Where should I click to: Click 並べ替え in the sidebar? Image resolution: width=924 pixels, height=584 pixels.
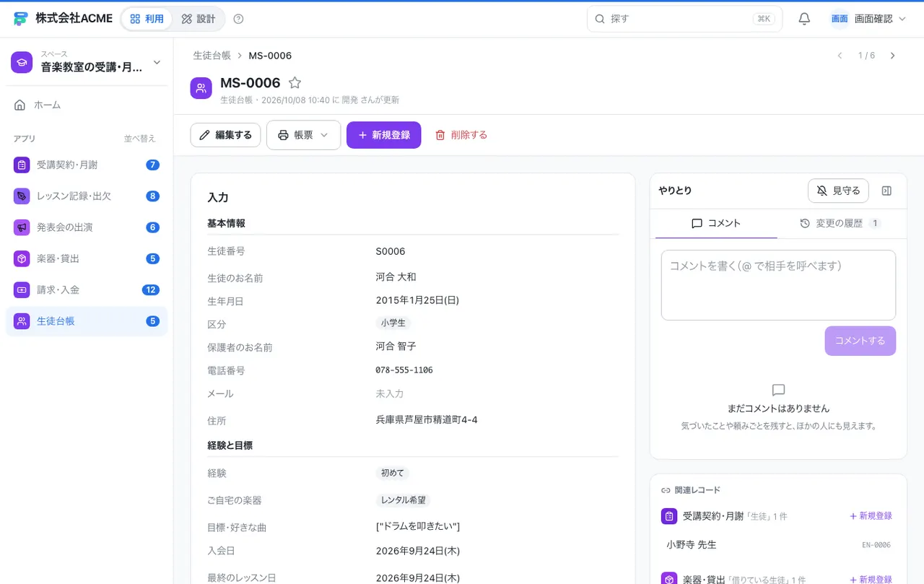pyautogui.click(x=140, y=139)
